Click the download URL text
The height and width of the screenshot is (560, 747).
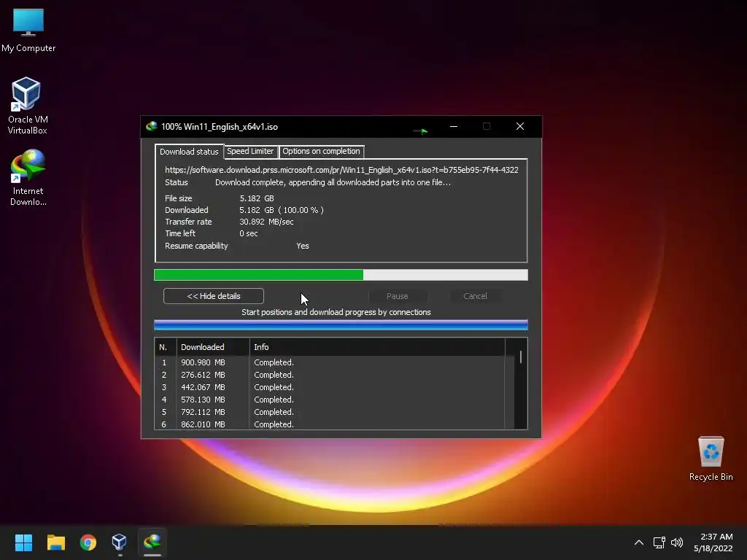pyautogui.click(x=341, y=170)
